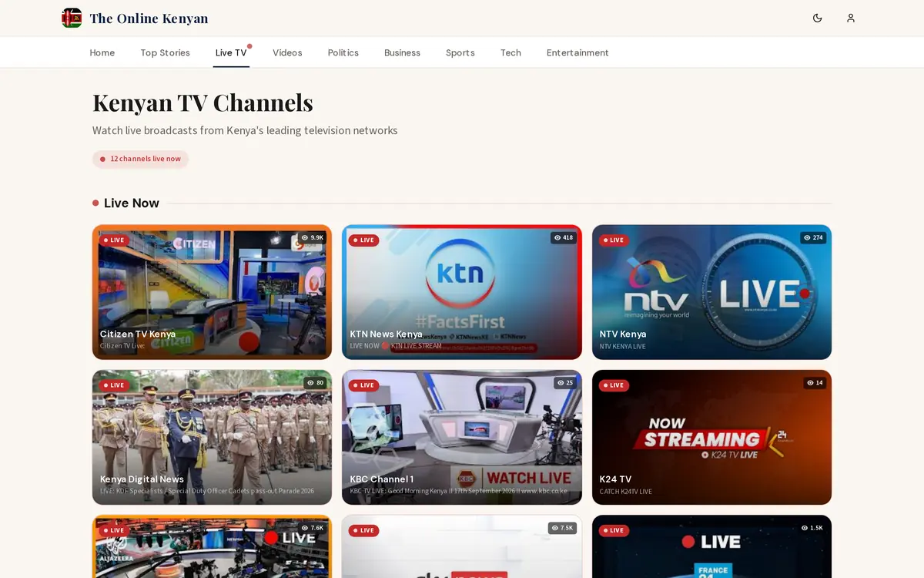The width and height of the screenshot is (924, 578).
Task: Click the 14 viewer count eye icon
Action: (x=810, y=383)
